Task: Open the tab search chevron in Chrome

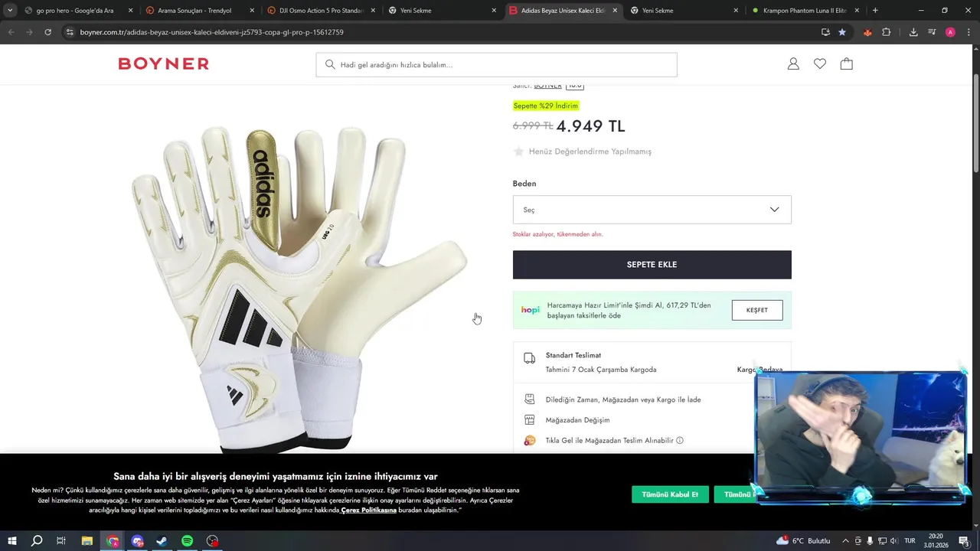Action: click(x=10, y=11)
